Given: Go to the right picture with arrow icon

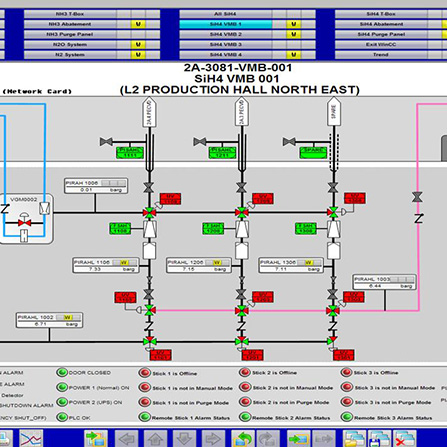Looking at the screenshot, I should 213,438.
